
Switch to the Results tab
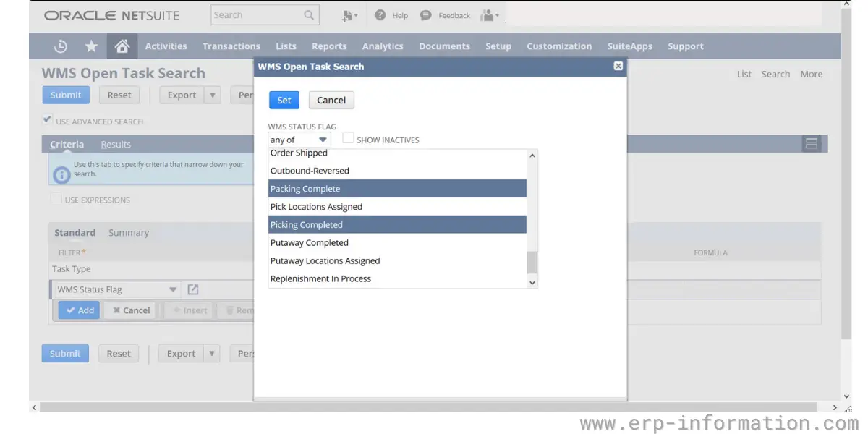click(x=116, y=145)
